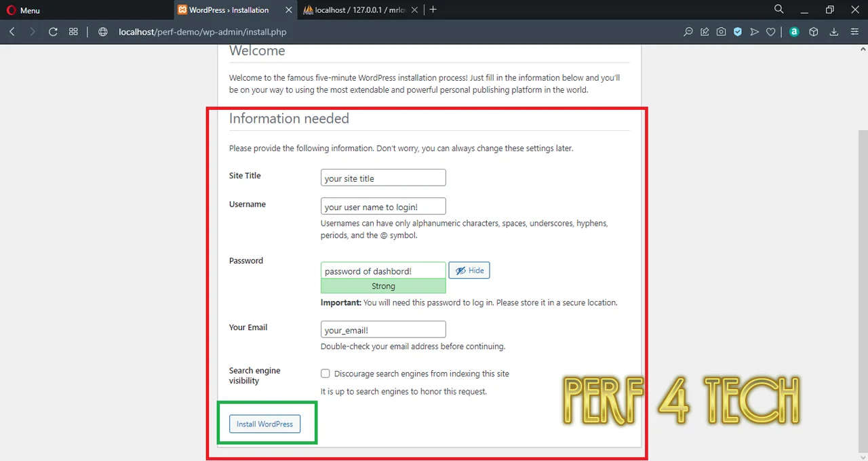Open a new tab with the plus button
The image size is (868, 461).
click(x=433, y=9)
